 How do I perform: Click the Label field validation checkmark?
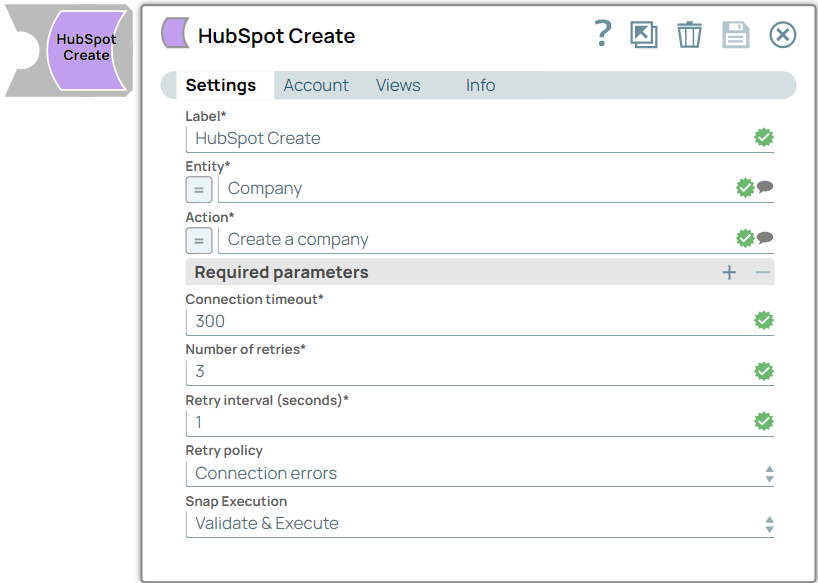(764, 138)
